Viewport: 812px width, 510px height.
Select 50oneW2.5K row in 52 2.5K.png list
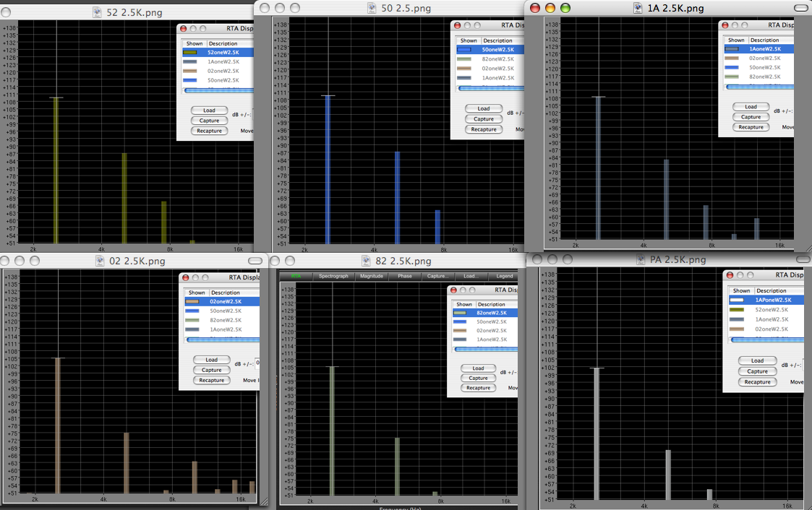(218, 80)
